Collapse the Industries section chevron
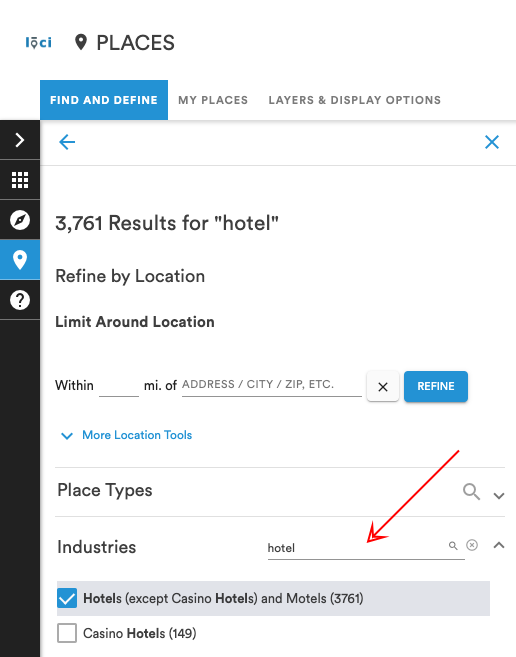This screenshot has width=516, height=657. [499, 545]
